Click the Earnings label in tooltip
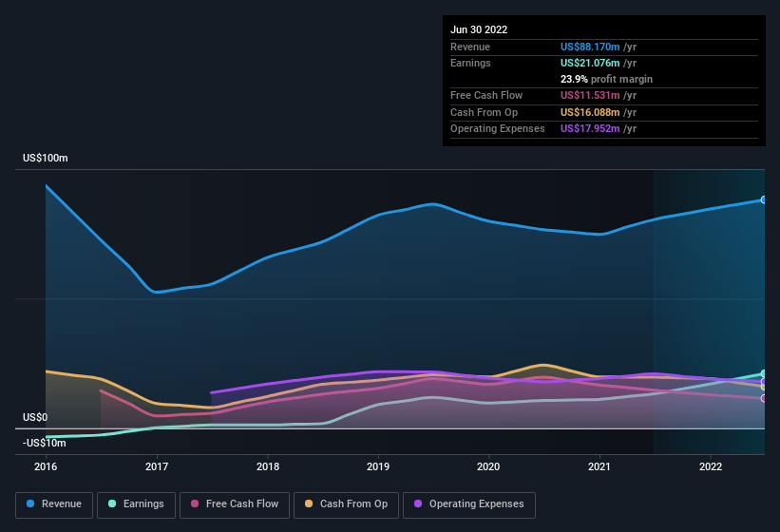 pos(470,63)
